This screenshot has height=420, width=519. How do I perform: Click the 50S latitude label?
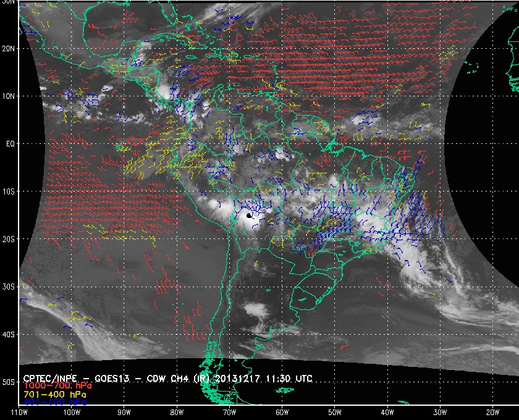pos(8,382)
